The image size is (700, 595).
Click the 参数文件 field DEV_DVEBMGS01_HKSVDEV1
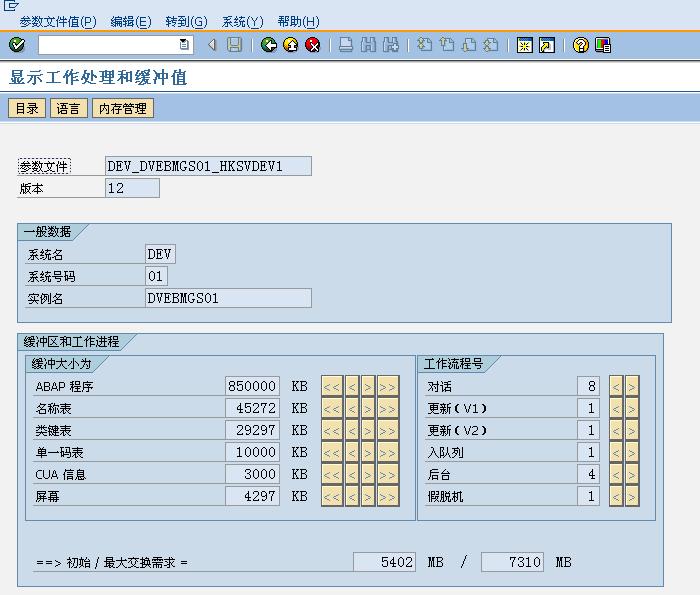point(208,166)
